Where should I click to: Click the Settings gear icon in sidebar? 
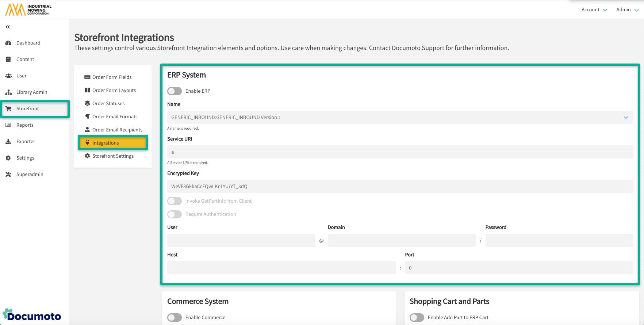point(8,158)
